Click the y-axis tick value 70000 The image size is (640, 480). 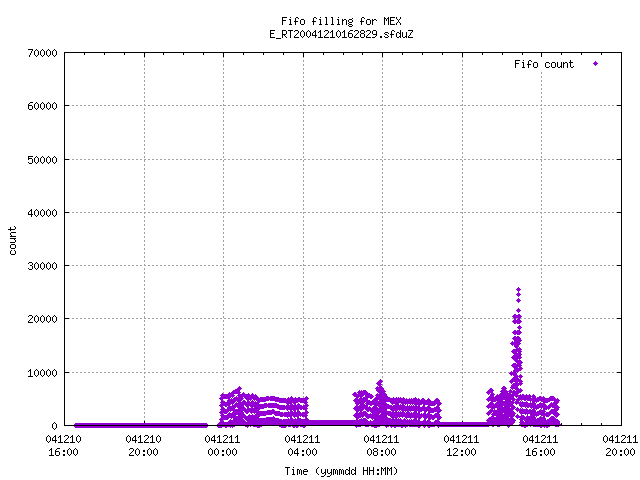[42, 53]
